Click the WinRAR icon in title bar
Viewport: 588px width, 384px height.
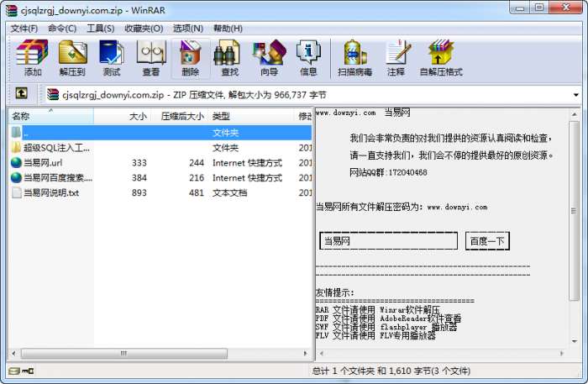[x=12, y=10]
